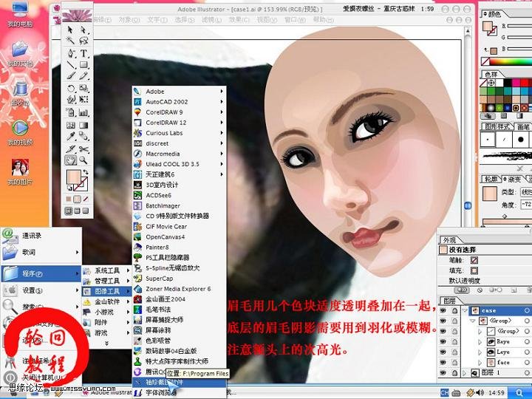
Task: Toggle the lock on 图层 1
Action: [x=454, y=372]
